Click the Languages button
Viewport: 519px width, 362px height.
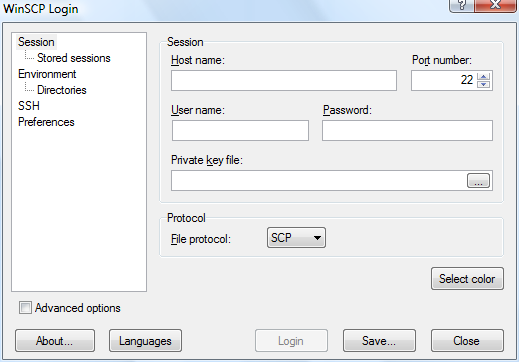click(145, 341)
